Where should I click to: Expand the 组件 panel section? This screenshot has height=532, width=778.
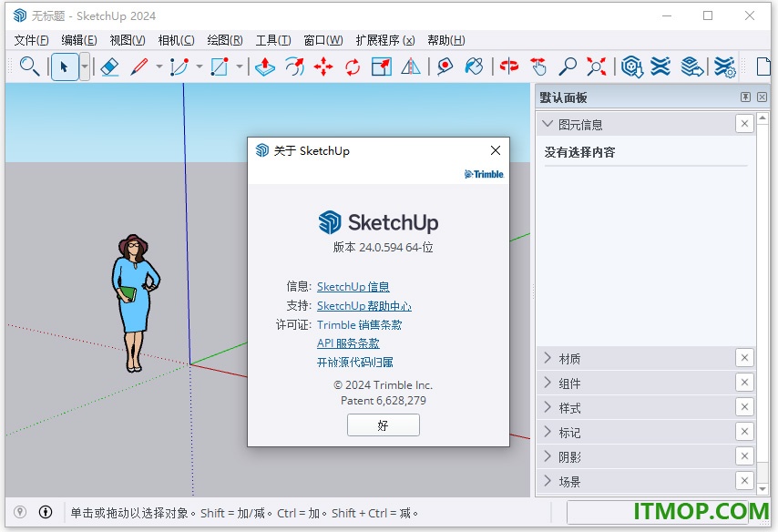click(x=548, y=383)
